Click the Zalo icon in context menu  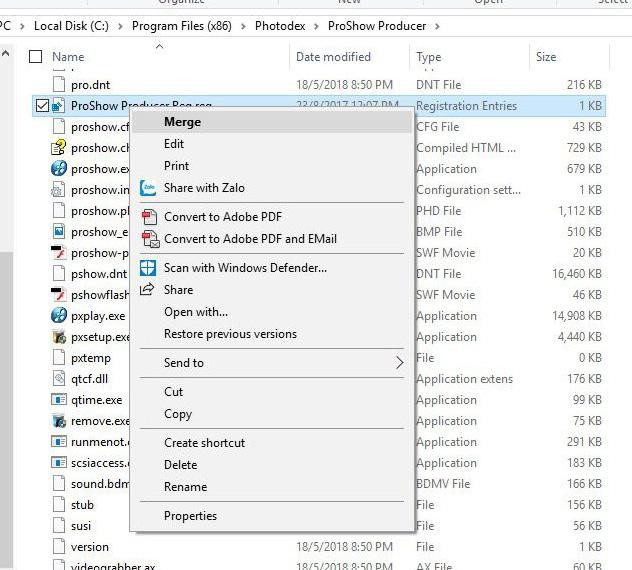tap(148, 188)
